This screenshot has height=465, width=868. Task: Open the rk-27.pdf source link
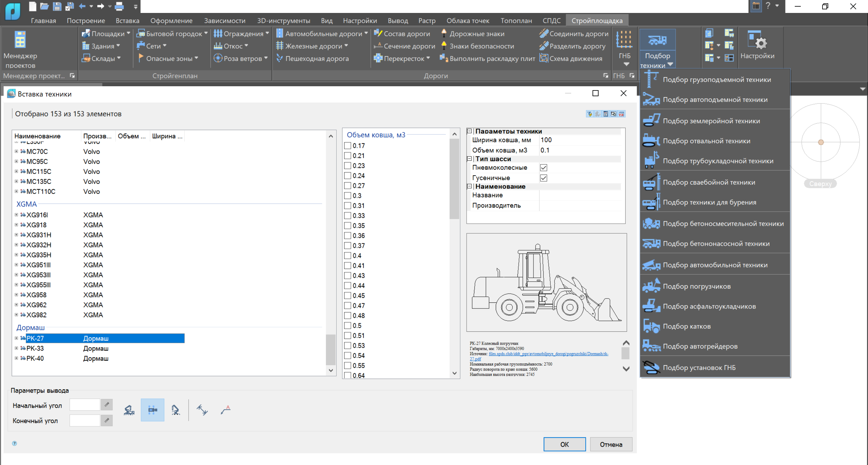548,354
